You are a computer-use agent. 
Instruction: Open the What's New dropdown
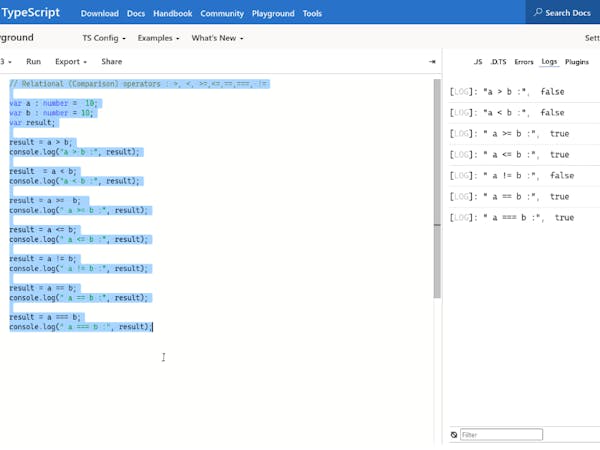click(217, 38)
